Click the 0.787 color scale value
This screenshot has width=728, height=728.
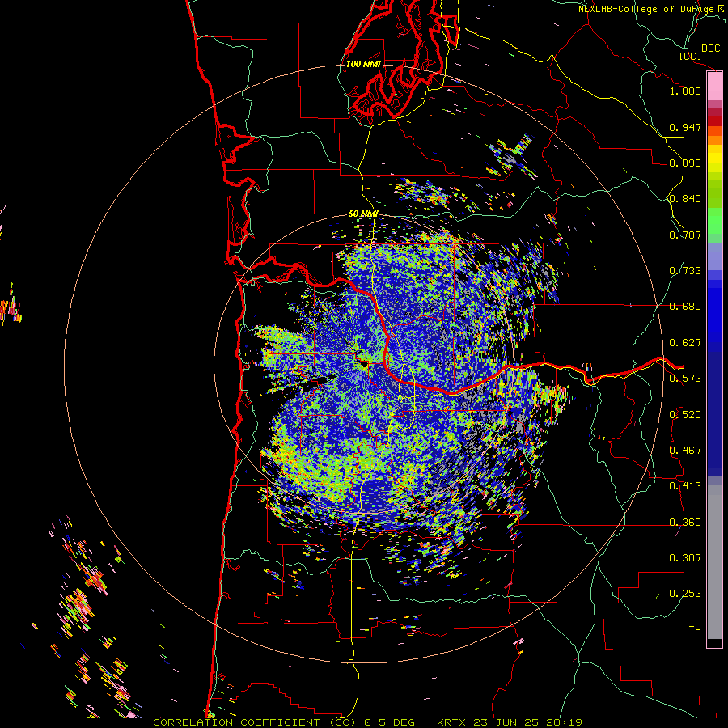click(685, 235)
